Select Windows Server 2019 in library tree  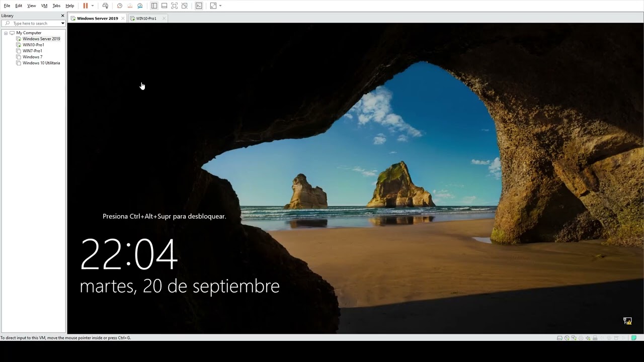tap(41, 39)
